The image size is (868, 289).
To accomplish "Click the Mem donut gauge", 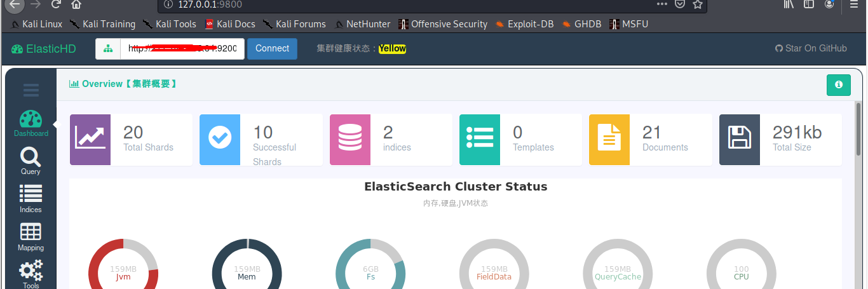I will [247, 264].
